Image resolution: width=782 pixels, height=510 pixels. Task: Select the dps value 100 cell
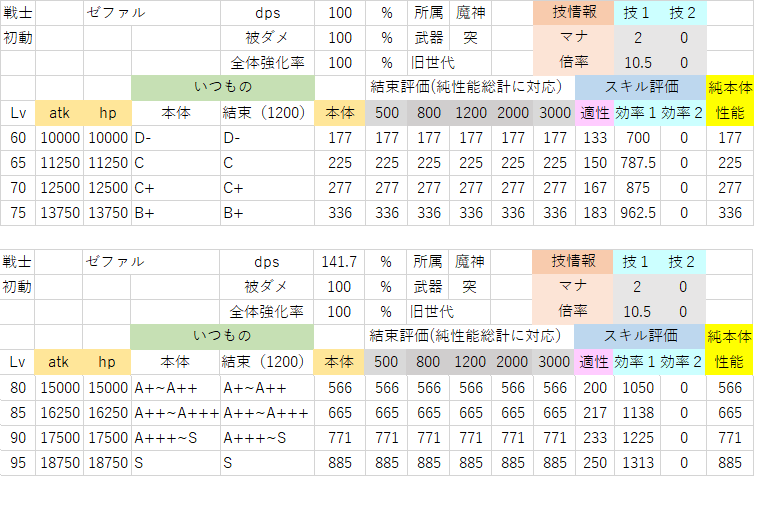pyautogui.click(x=340, y=13)
